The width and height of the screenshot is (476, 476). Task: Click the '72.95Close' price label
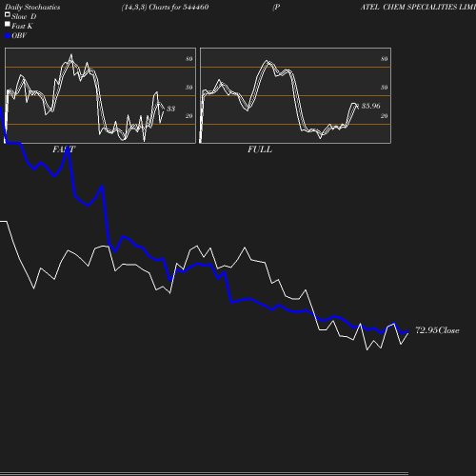coord(437,330)
